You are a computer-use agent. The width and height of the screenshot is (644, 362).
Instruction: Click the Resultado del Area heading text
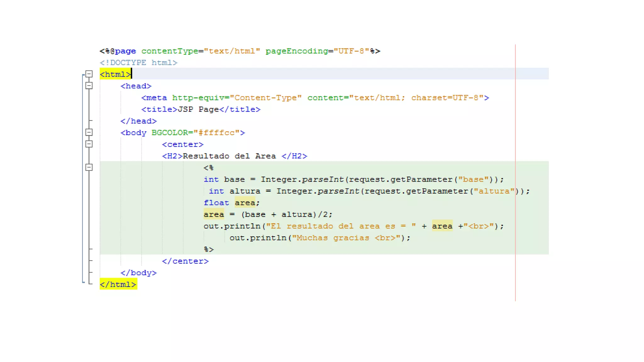(x=229, y=156)
